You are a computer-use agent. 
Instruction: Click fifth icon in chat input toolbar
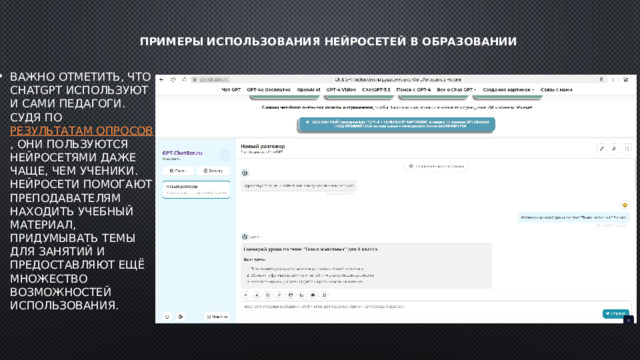coord(291,295)
